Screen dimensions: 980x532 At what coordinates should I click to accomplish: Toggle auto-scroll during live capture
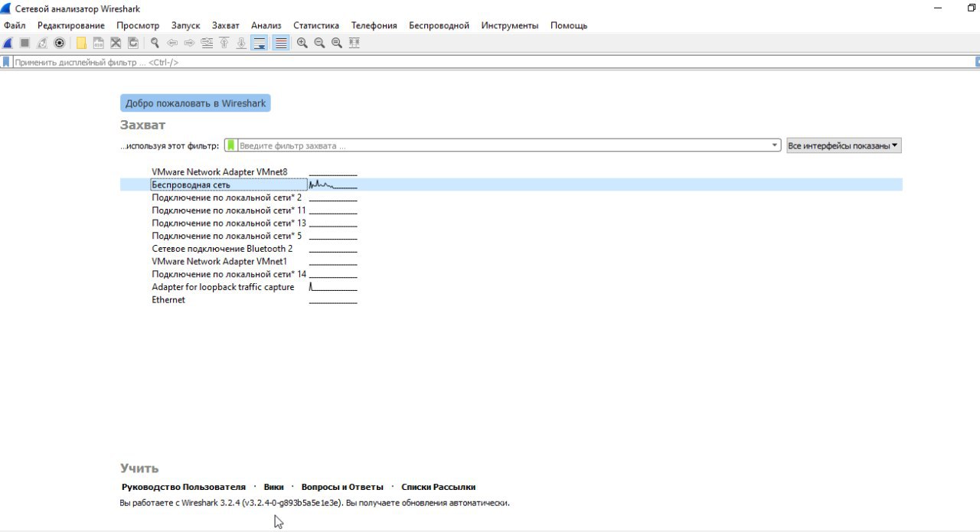click(260, 43)
